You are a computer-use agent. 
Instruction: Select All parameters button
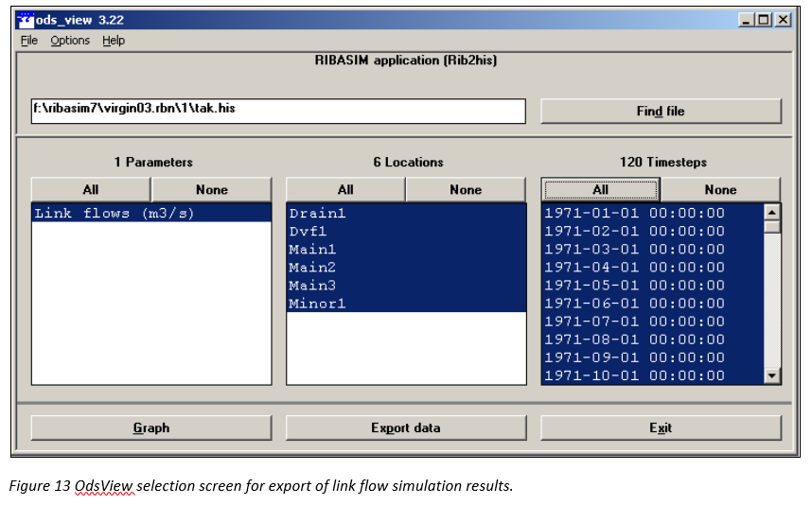pyautogui.click(x=91, y=190)
